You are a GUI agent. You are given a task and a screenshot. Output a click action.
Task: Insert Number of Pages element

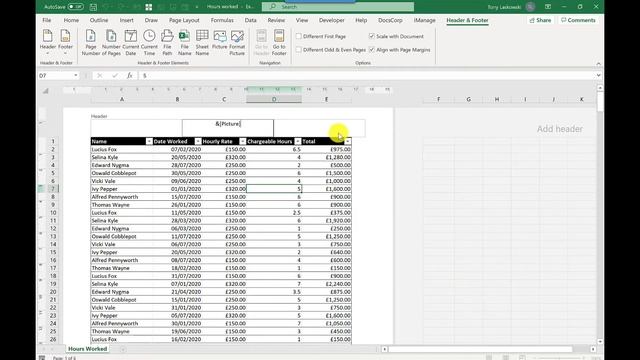click(111, 42)
